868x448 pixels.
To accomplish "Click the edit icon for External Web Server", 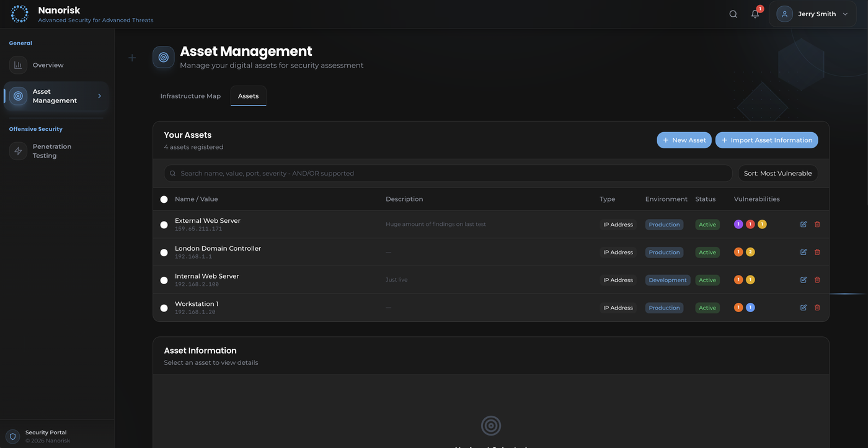I will [802, 223].
